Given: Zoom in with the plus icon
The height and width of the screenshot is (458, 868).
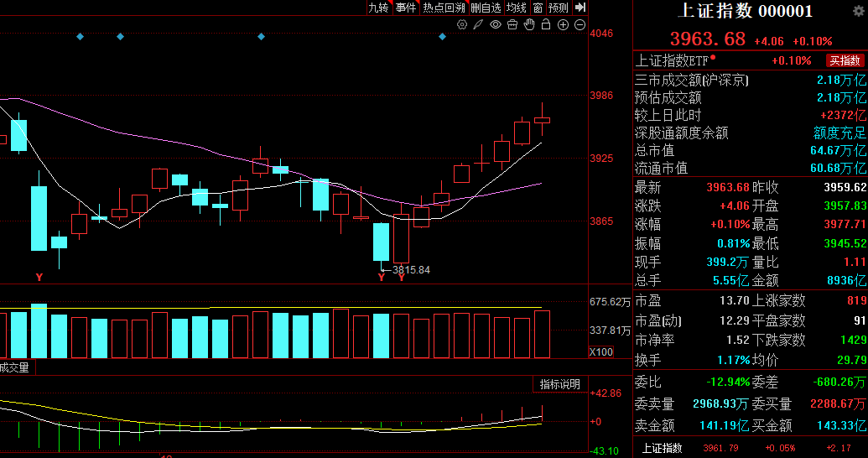Looking at the screenshot, I should click(563, 25).
